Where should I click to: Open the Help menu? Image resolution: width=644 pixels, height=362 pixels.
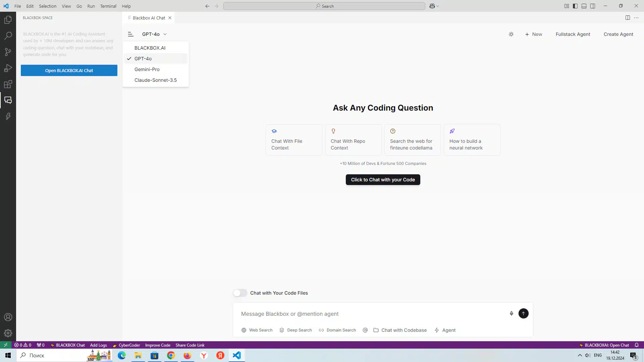(126, 6)
